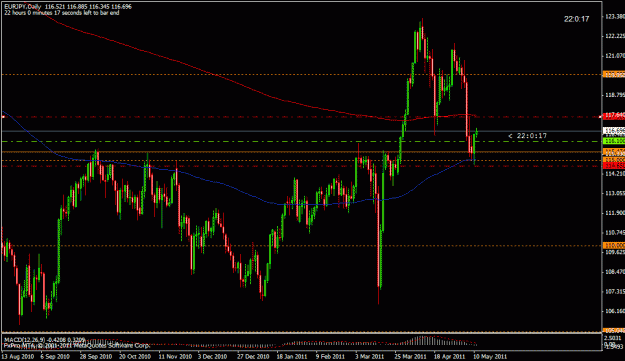Select the white current price 116.696 tag
625x361 pixels.
pos(614,131)
